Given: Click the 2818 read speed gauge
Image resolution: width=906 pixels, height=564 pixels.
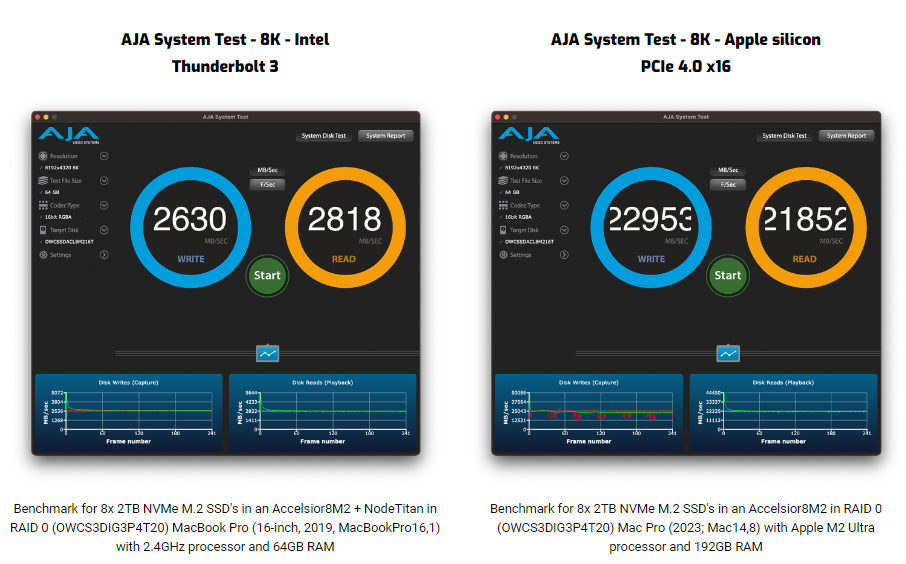Looking at the screenshot, I should coord(345,227).
